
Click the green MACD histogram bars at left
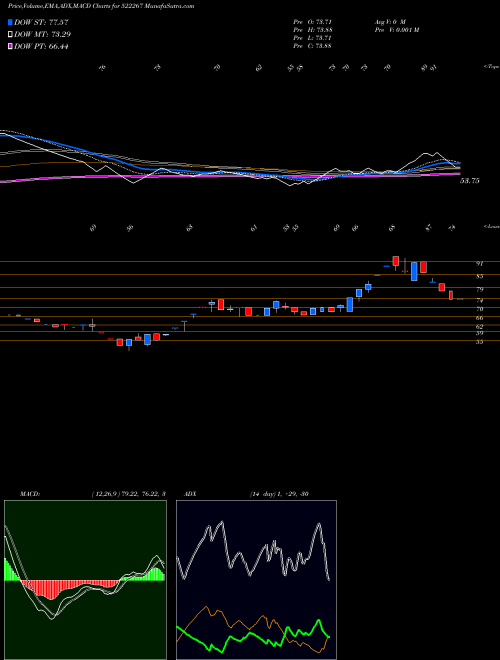[x=12, y=570]
